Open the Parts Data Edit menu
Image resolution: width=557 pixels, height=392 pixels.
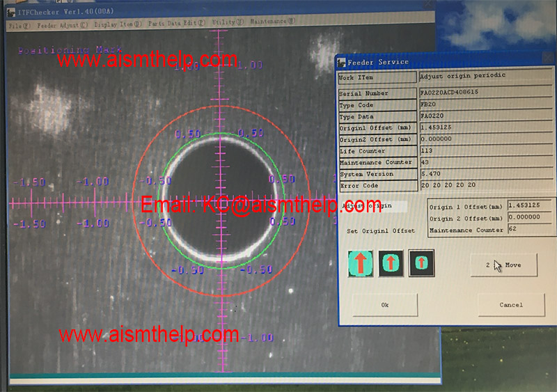coord(175,22)
